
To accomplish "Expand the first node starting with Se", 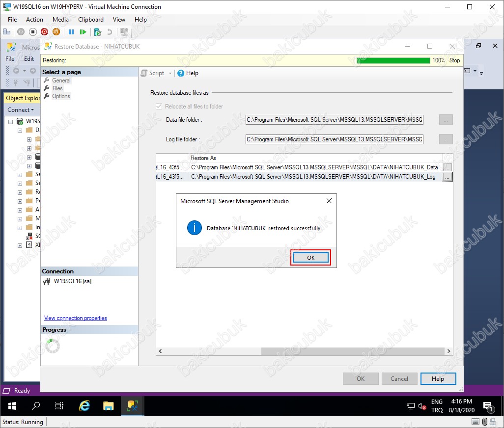I will click(20, 175).
